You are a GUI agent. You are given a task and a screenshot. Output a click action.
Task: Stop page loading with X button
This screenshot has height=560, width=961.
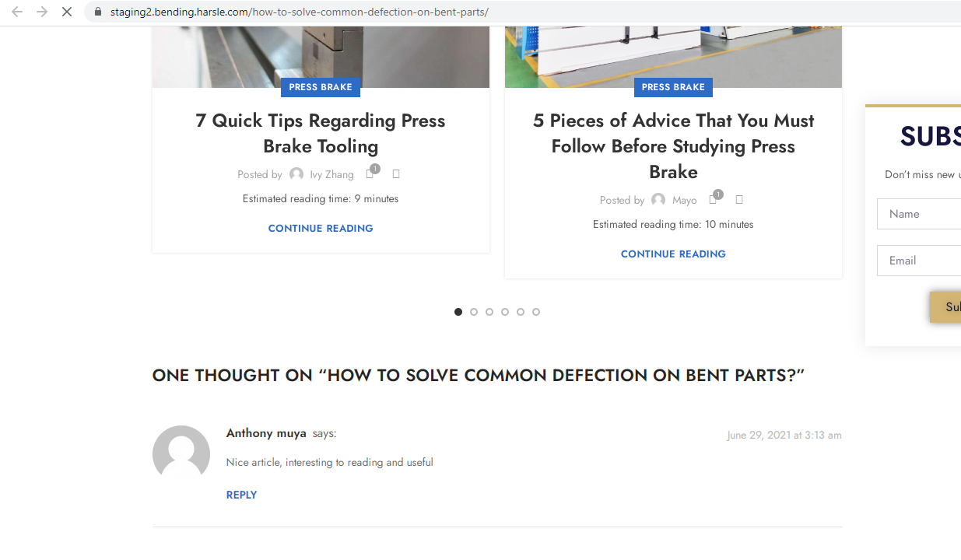(x=67, y=12)
